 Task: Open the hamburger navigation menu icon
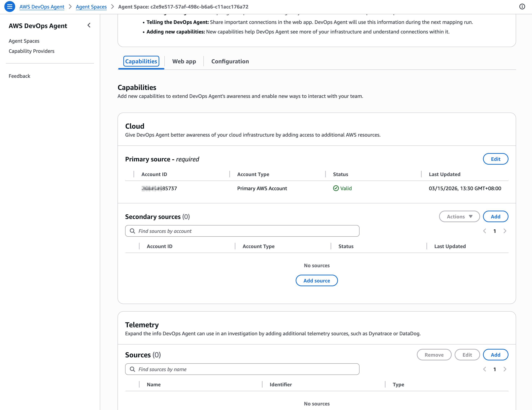click(x=10, y=7)
